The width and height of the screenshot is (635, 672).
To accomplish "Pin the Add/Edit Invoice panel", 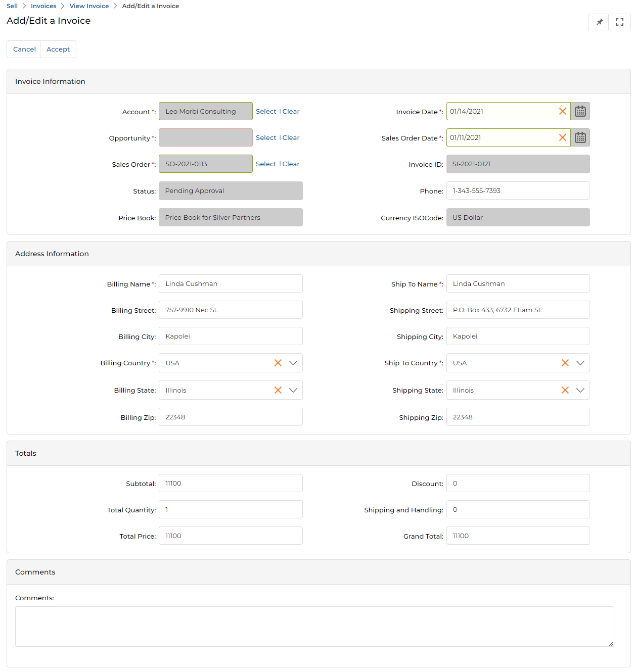I will pos(599,22).
